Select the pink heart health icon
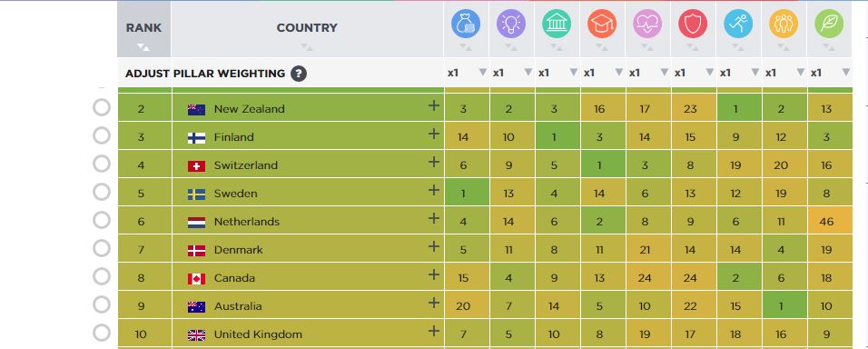The height and width of the screenshot is (349, 868). pyautogui.click(x=647, y=24)
